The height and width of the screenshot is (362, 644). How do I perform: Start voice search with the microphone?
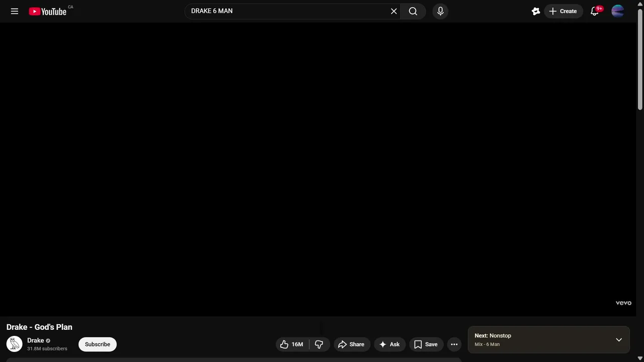(x=440, y=11)
